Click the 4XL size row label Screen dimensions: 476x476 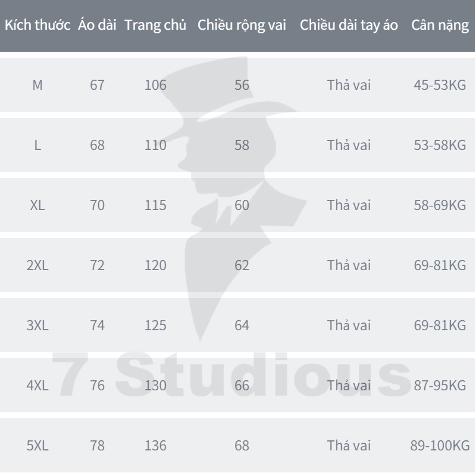coord(37,386)
